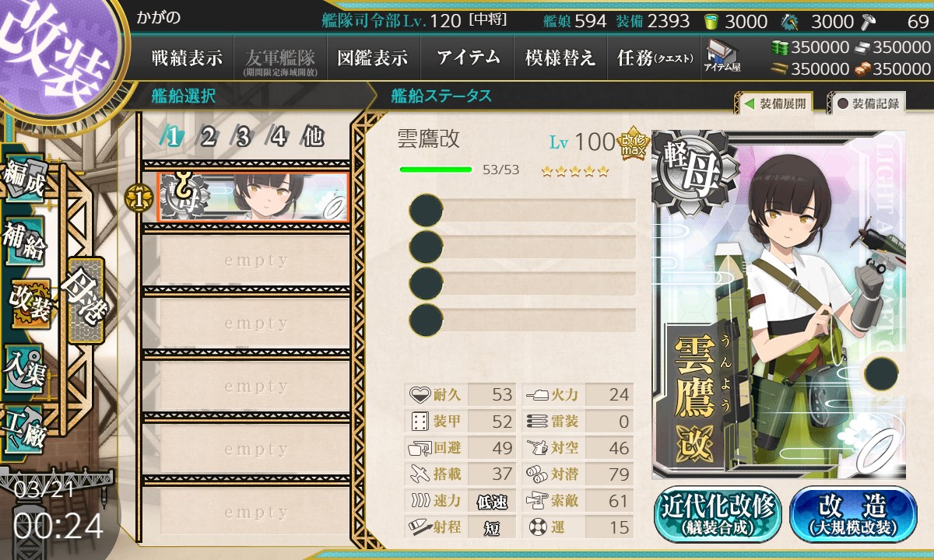Click the expansion slot circle on ship card
This screenshot has width=934, height=560.
880,375
